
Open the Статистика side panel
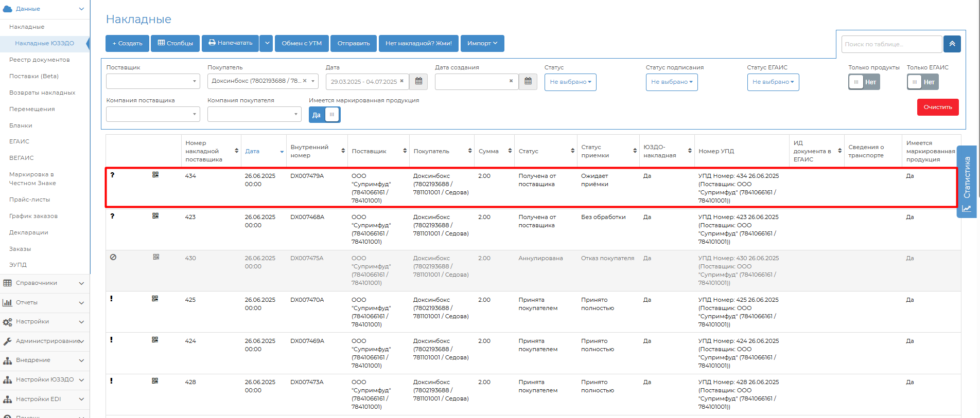967,181
